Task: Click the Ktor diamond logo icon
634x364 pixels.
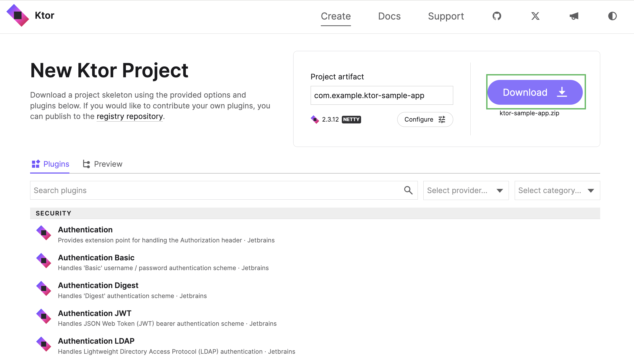Action: [17, 16]
